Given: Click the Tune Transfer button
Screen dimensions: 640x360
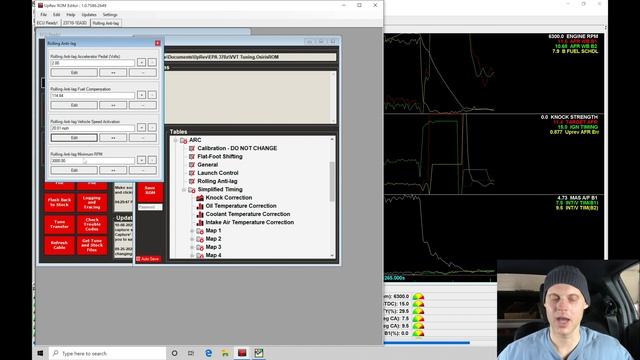Looking at the screenshot, I should click(60, 224).
